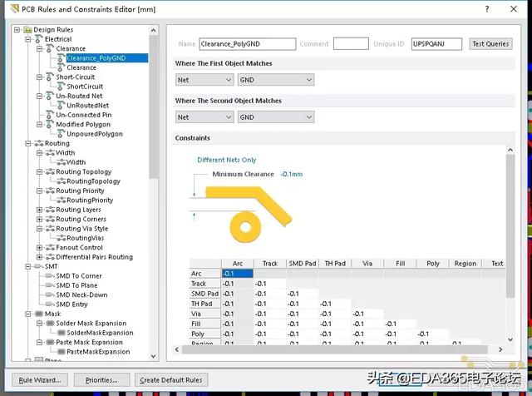Click the Differential Pairs Routing icon
Image resolution: width=532 pixels, height=396 pixels.
[x=50, y=257]
